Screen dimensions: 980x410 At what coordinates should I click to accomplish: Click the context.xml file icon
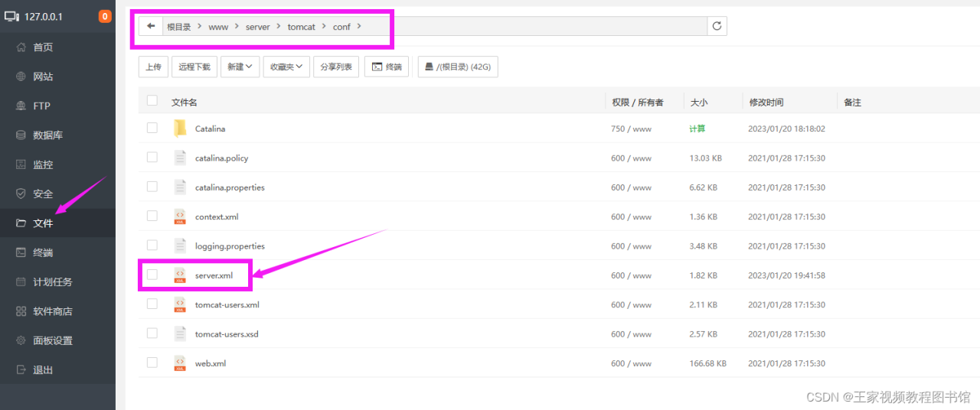click(x=180, y=216)
